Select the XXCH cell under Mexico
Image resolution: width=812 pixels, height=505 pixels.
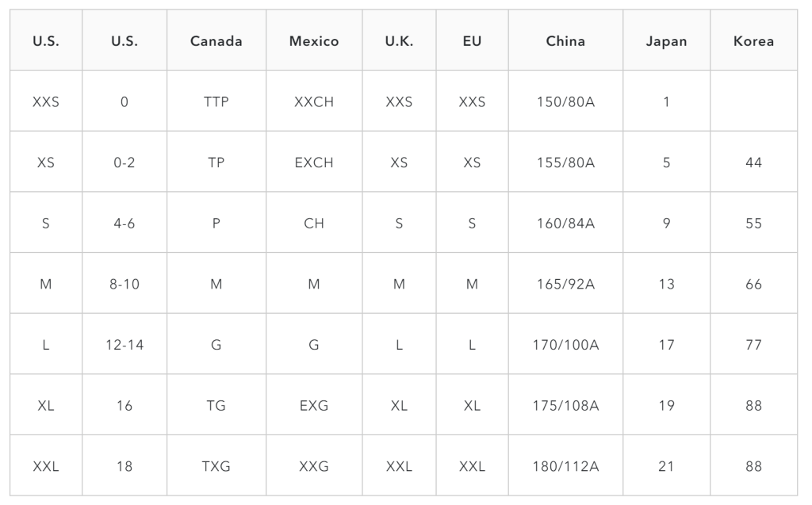(314, 101)
